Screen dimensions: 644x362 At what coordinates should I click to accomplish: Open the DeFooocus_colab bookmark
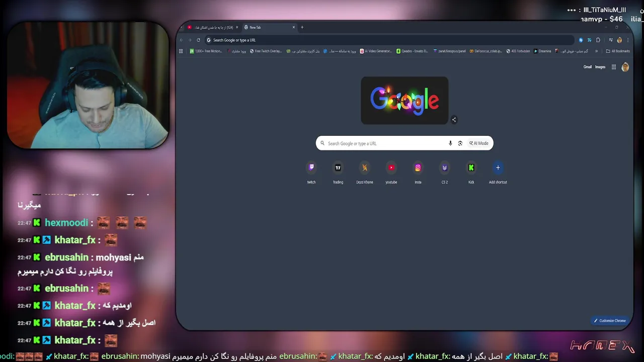click(x=486, y=51)
